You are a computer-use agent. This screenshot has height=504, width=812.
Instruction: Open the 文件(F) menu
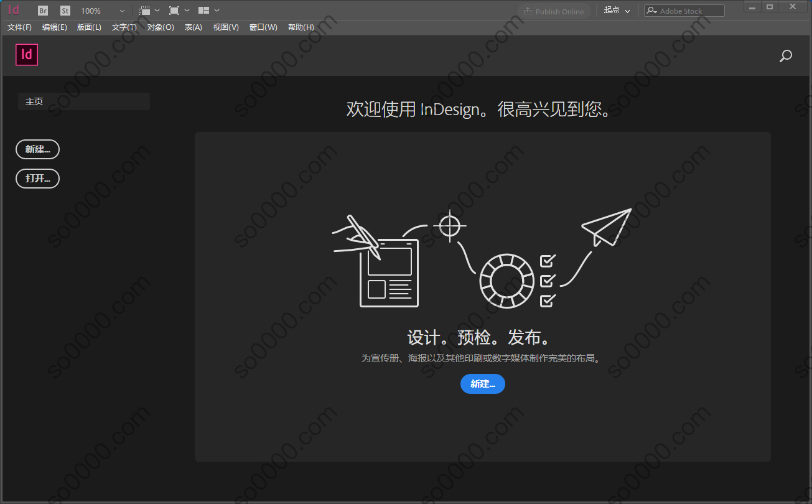[x=19, y=27]
